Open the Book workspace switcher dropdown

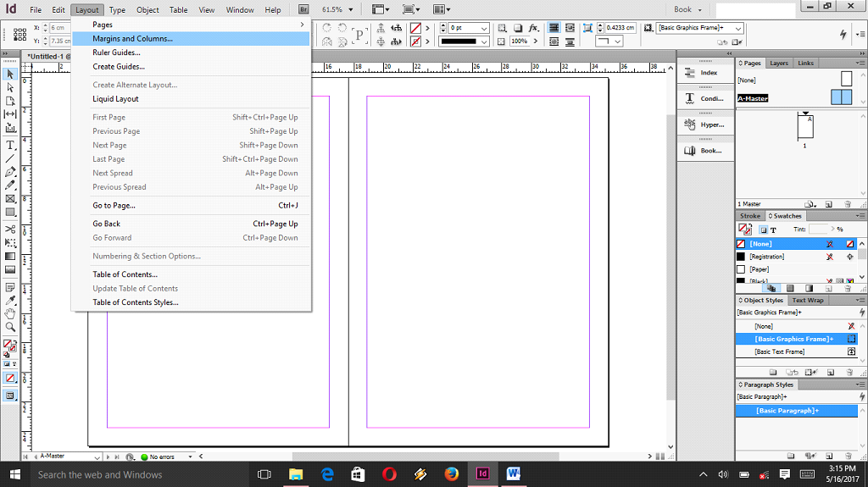pos(698,10)
